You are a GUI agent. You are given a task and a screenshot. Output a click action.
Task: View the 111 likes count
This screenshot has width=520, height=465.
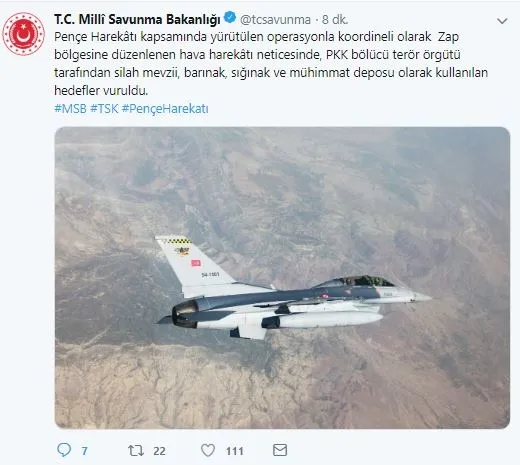point(234,451)
